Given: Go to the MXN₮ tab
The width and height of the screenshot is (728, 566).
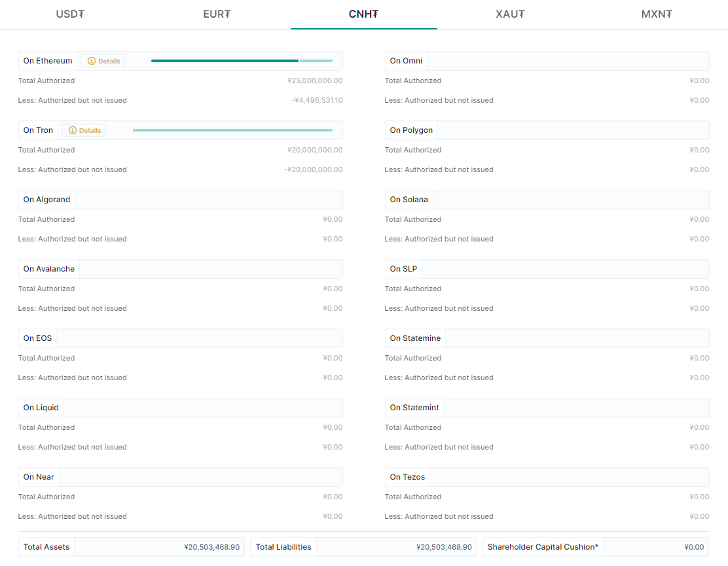Looking at the screenshot, I should click(657, 14).
